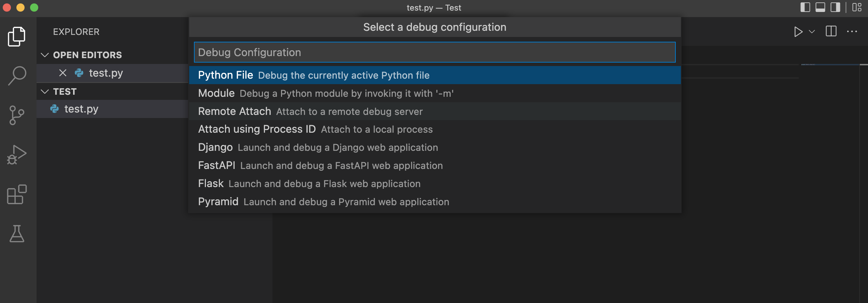Open Run and Debug view
The width and height of the screenshot is (868, 303).
point(16,155)
